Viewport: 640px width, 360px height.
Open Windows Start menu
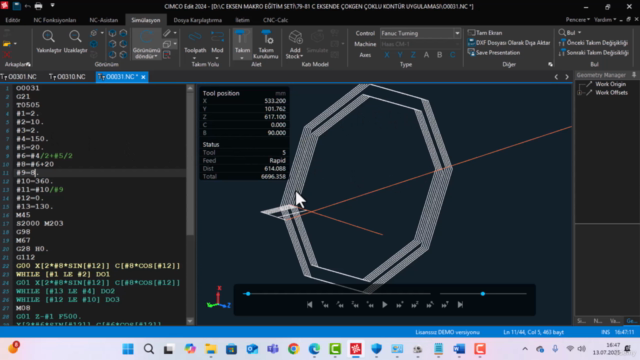(128, 349)
